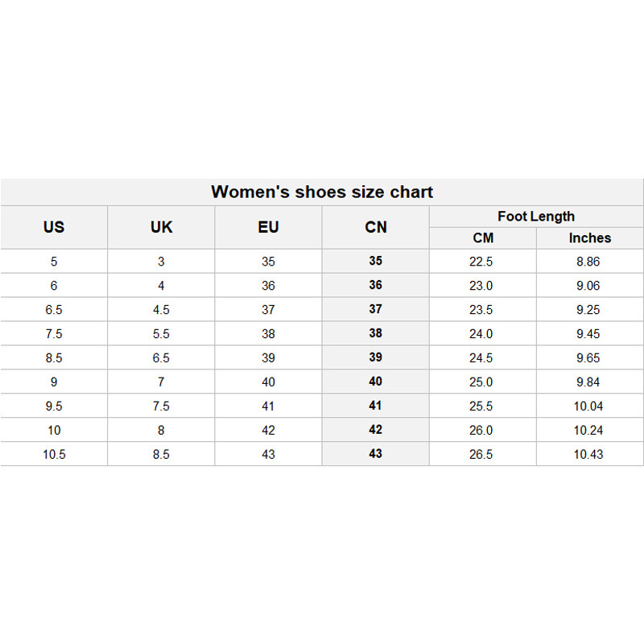Click the 'Women's shoes size chart' title
Viewport: 644px width, 644px height.
[322, 192]
